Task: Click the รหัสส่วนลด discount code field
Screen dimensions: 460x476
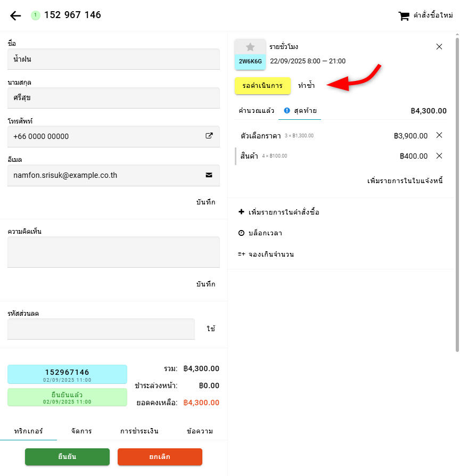Action: click(x=101, y=329)
